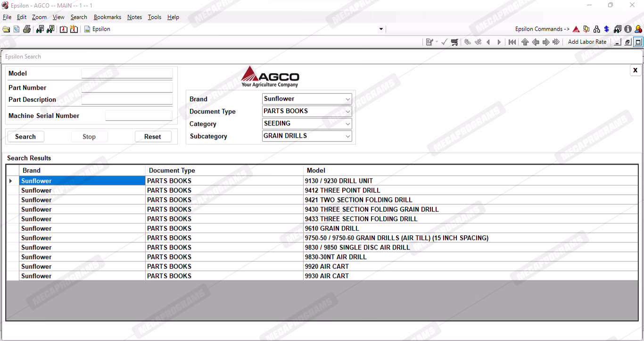
Task: Click the printer icon in toolbar
Action: 27,29
